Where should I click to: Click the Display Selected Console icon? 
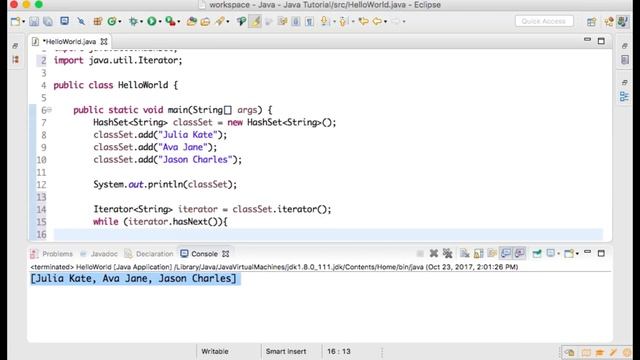tap(551, 253)
